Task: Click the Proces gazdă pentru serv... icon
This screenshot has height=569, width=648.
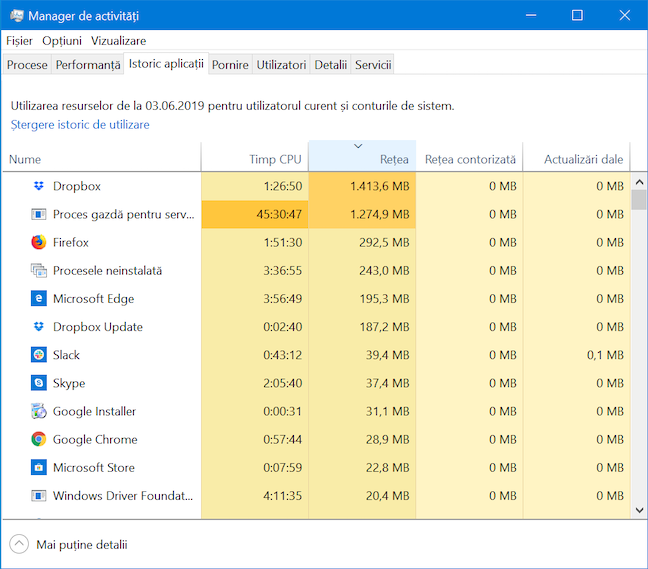Action: point(38,214)
